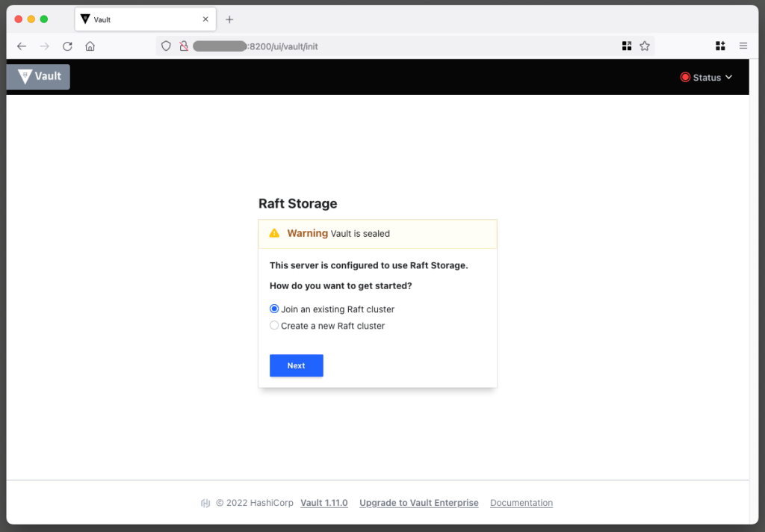765x532 pixels.
Task: Open a new browser tab
Action: (229, 19)
